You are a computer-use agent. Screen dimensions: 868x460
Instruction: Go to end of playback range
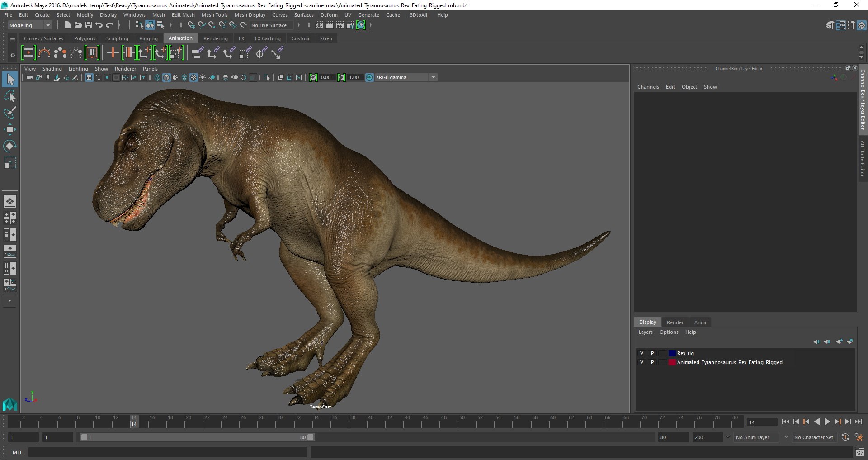858,422
